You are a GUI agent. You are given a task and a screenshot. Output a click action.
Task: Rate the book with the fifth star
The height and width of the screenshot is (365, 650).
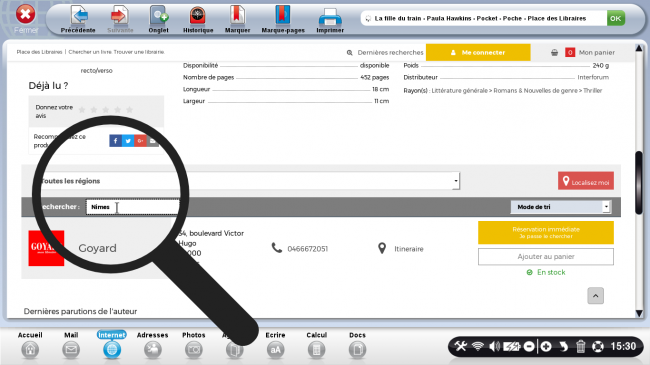point(129,110)
